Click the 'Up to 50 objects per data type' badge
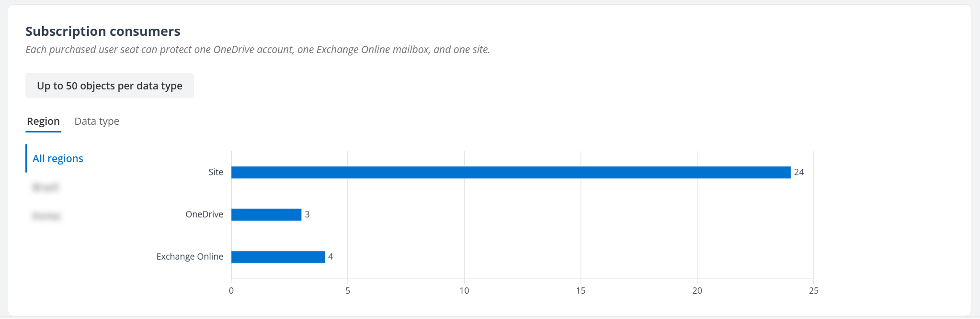 tap(110, 86)
